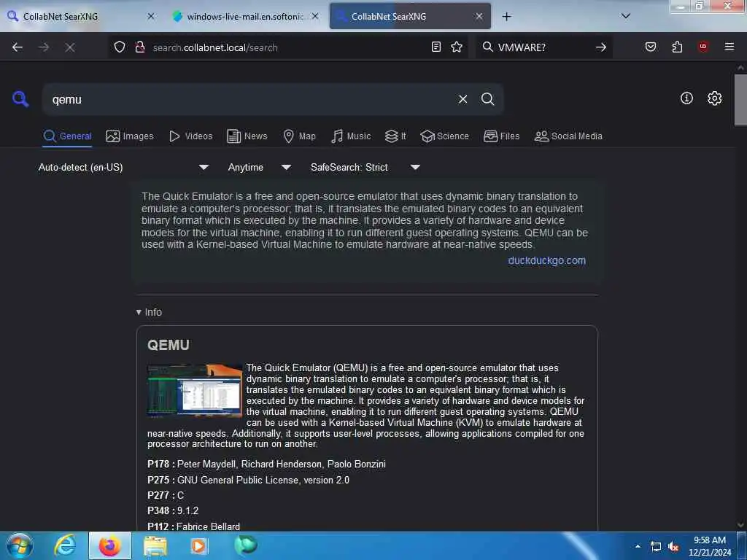Go back with browser back arrow
Viewport: 747px width, 560px height.
[18, 47]
